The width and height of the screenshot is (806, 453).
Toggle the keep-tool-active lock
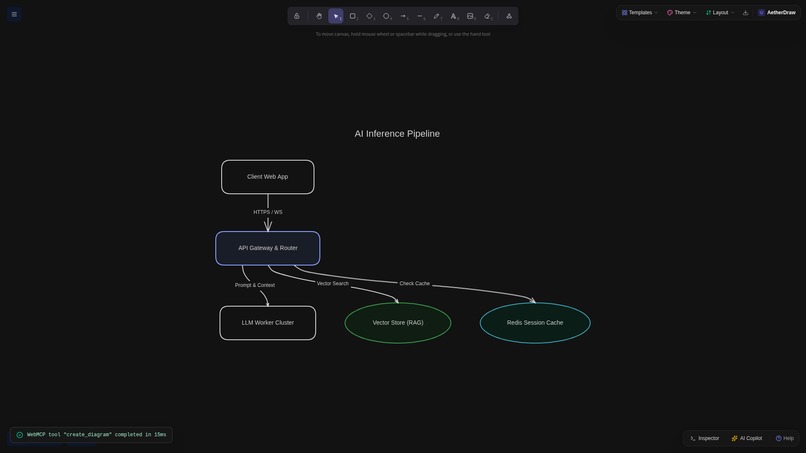297,16
